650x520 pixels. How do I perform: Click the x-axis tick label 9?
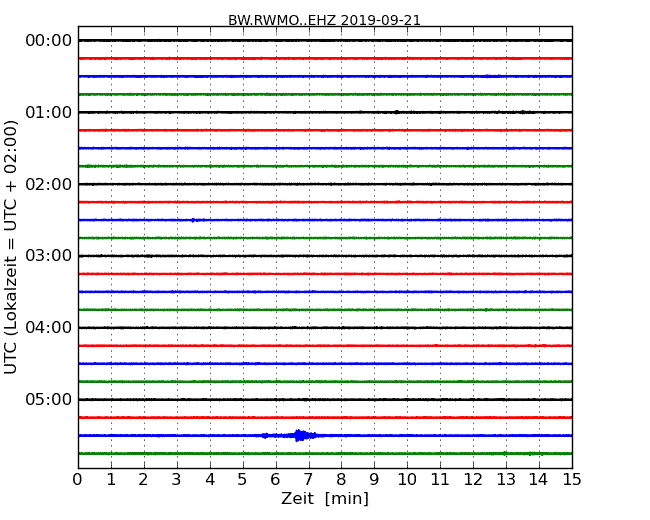coord(374,480)
